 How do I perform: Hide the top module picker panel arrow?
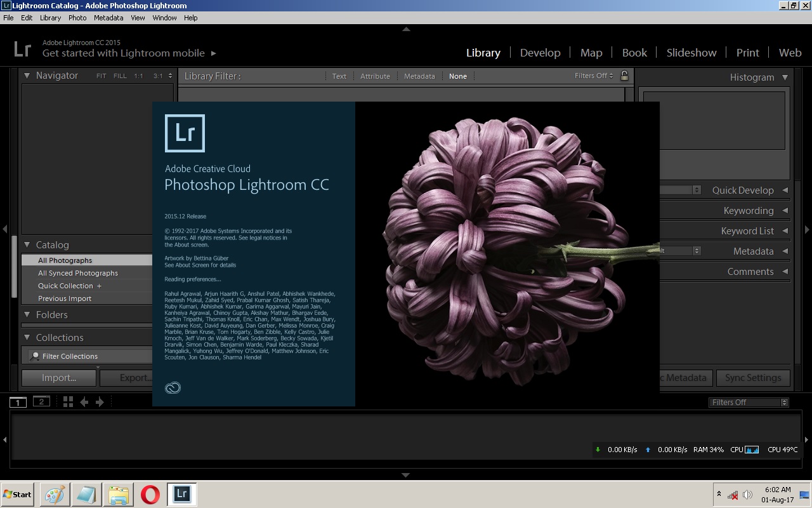coord(406,29)
